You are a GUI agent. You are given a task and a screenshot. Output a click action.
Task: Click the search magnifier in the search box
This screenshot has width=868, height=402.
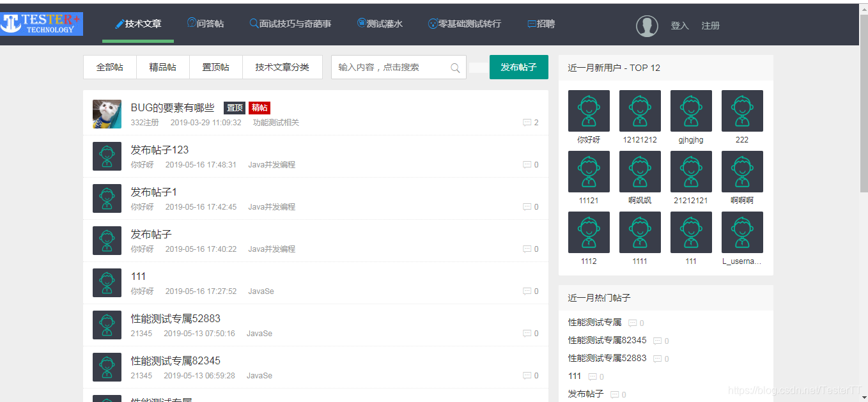456,67
